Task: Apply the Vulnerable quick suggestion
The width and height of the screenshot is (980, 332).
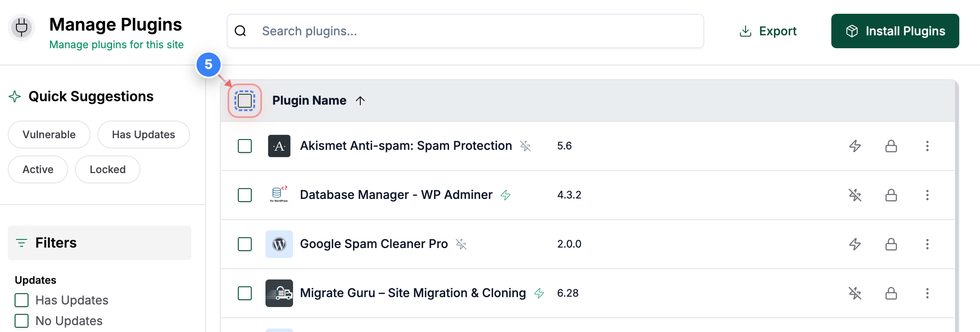Action: click(49, 135)
